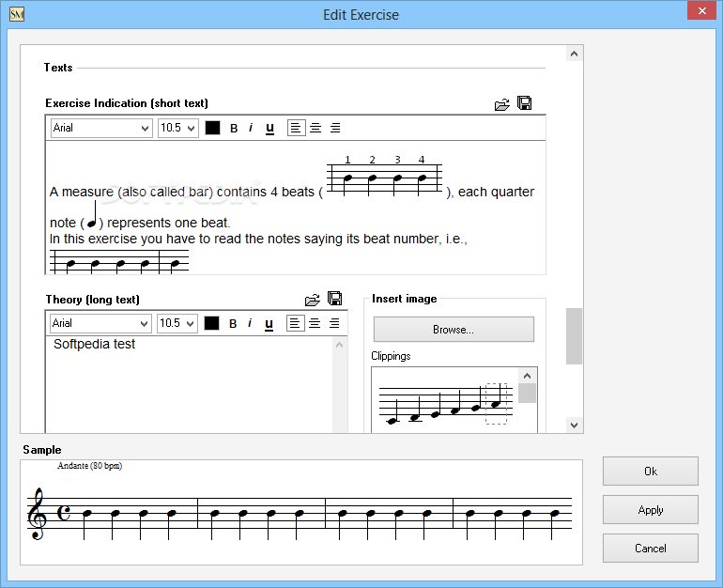
Task: Click main panel scroll down arrow
Action: pyautogui.click(x=574, y=426)
